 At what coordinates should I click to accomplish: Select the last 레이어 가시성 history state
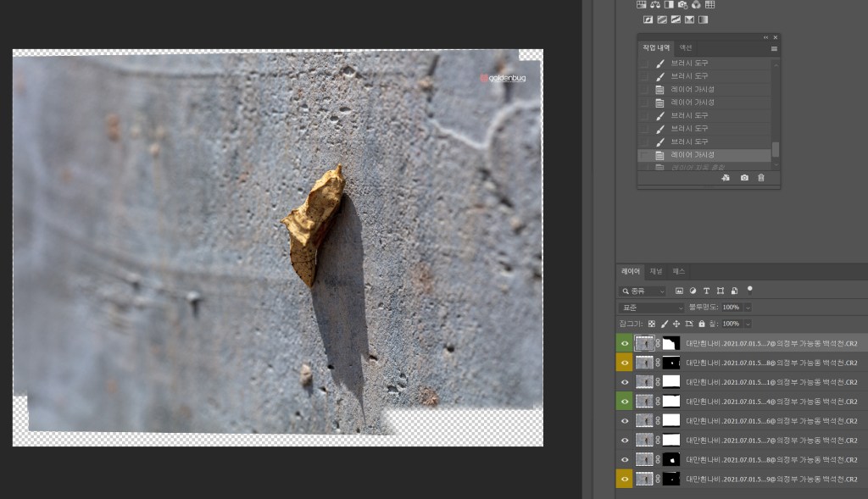click(x=693, y=155)
